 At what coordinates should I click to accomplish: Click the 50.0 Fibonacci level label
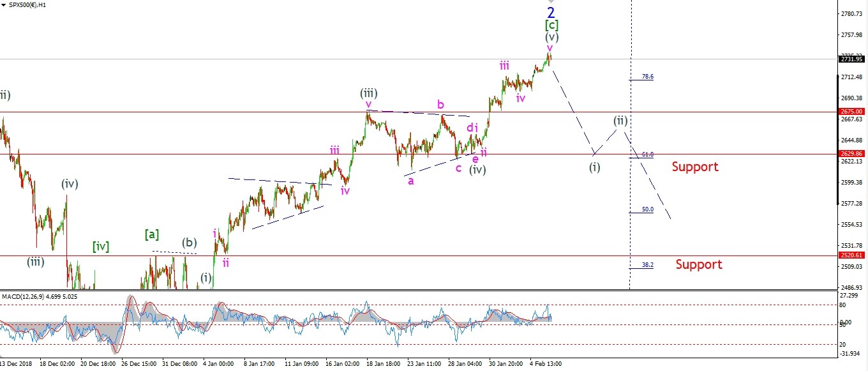coord(647,209)
